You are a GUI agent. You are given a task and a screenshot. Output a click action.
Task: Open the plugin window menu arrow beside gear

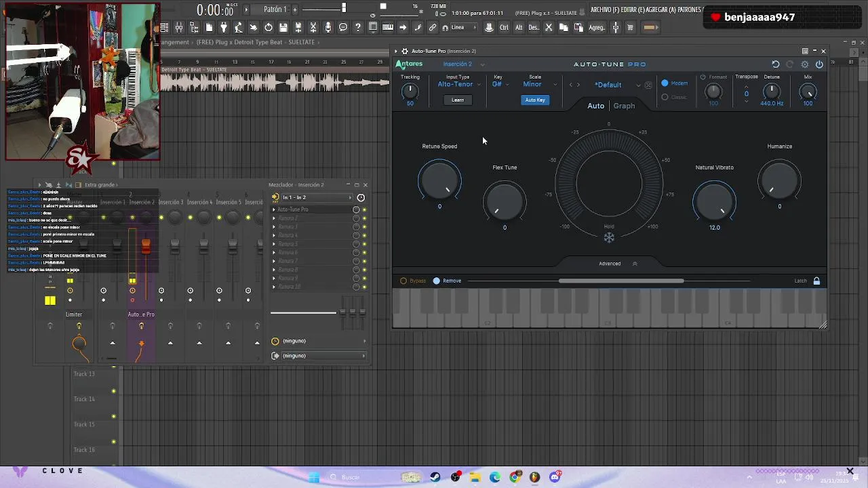pyautogui.click(x=396, y=51)
